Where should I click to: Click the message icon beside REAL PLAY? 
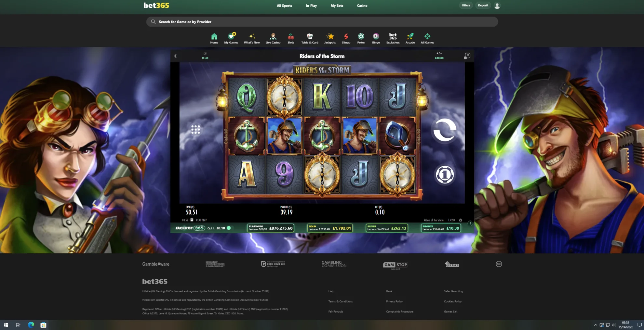point(192,220)
